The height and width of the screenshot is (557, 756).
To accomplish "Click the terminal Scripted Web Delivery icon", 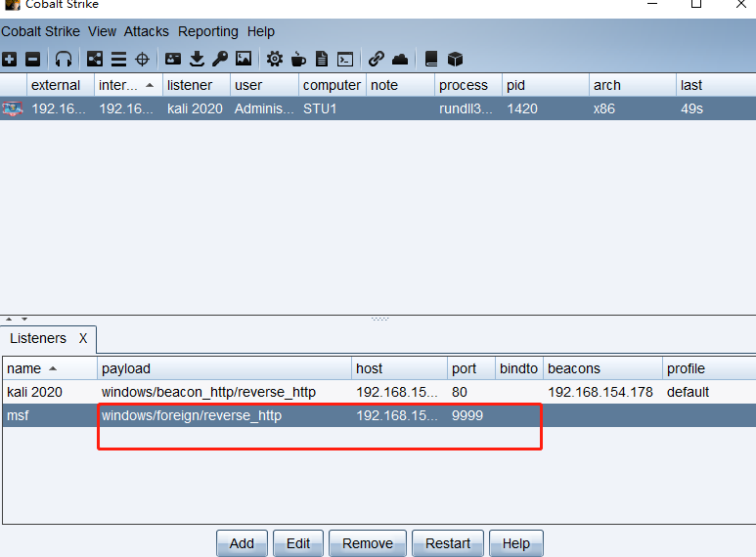I will coord(345,60).
